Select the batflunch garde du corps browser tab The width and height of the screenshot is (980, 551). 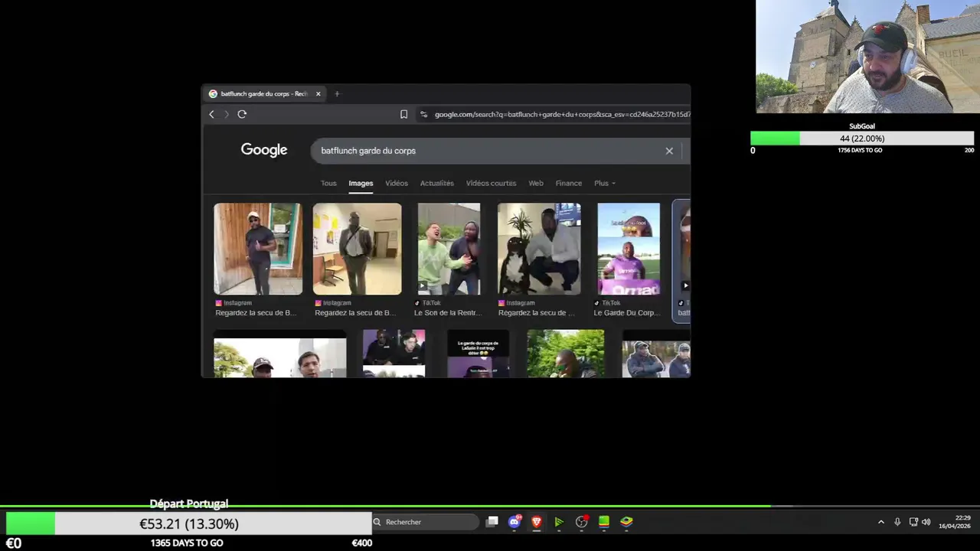[264, 93]
